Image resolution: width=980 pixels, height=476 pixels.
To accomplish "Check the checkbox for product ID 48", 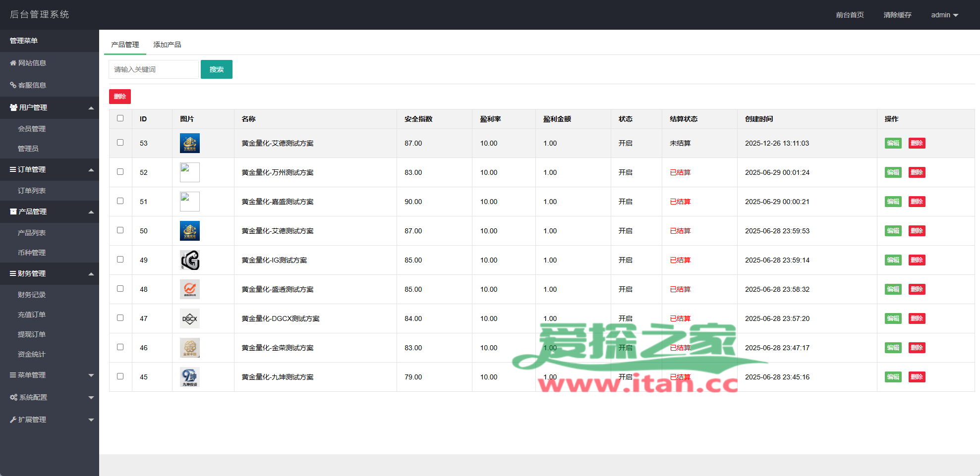I will pos(120,289).
